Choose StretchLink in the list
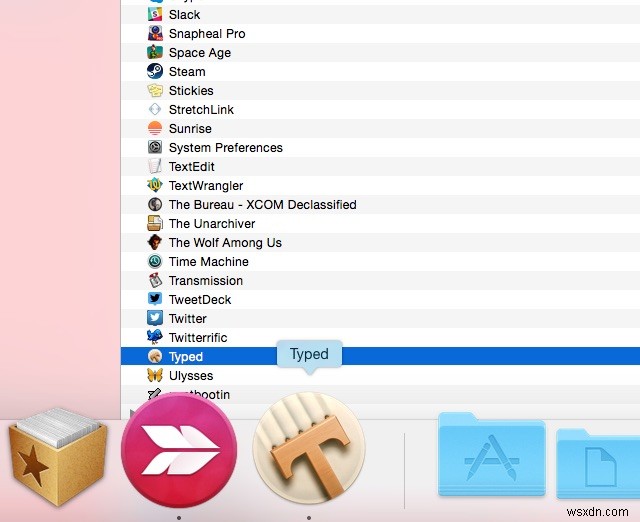This screenshot has height=522, width=640. [x=201, y=109]
